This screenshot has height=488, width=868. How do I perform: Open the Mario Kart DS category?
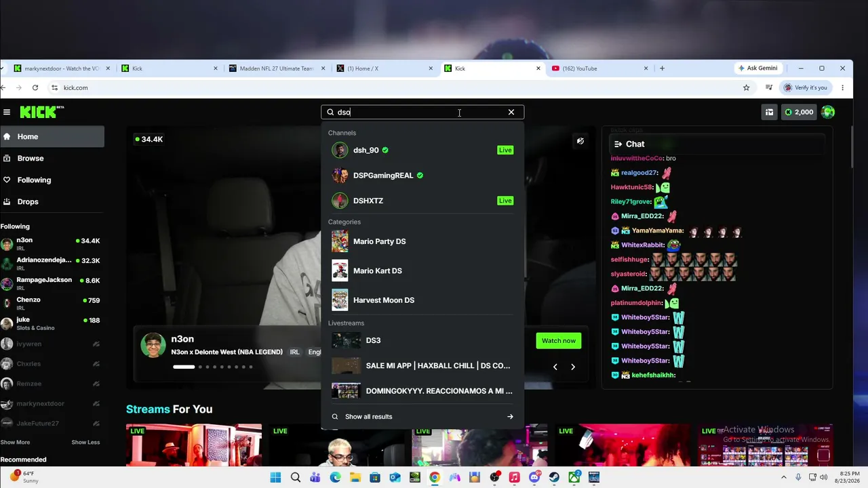(422, 270)
